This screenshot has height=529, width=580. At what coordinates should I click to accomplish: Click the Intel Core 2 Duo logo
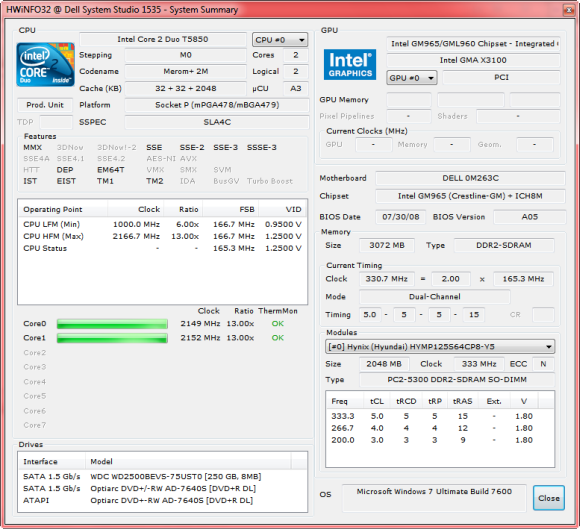coord(45,64)
